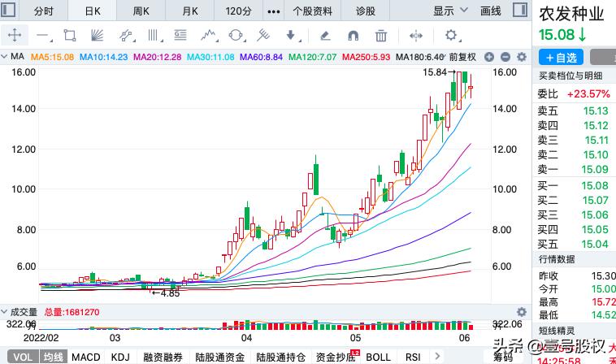Select the 资金抄底 indicator

(336, 357)
